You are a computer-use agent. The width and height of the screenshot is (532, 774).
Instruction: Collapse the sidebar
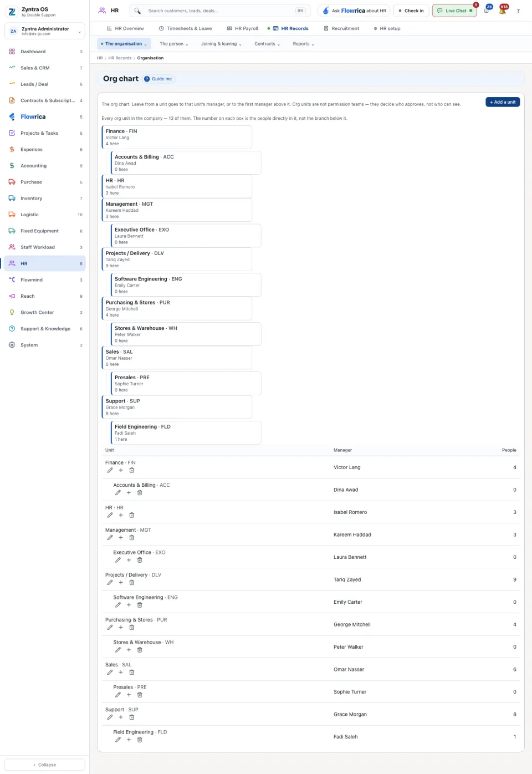click(x=45, y=765)
